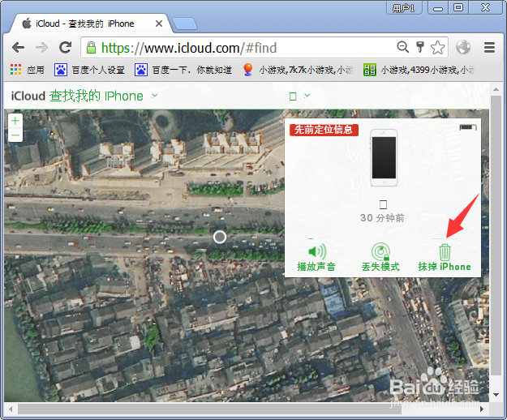Click the 30 分钟前 timestamp text
507x420 pixels.
[383, 218]
